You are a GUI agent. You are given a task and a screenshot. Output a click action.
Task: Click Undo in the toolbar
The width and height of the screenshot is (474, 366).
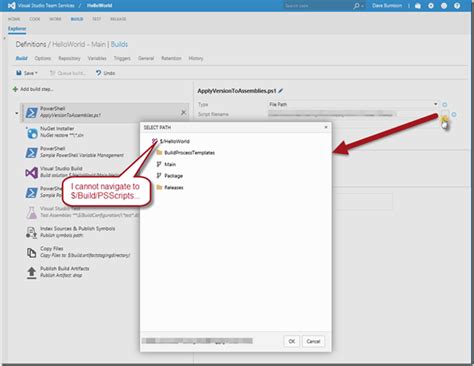(x=105, y=73)
